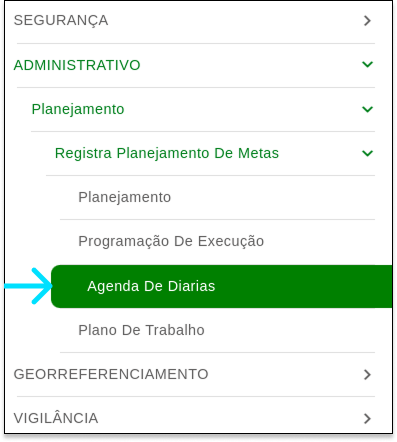Expand SEGURANÇA section with right chevron

367,21
